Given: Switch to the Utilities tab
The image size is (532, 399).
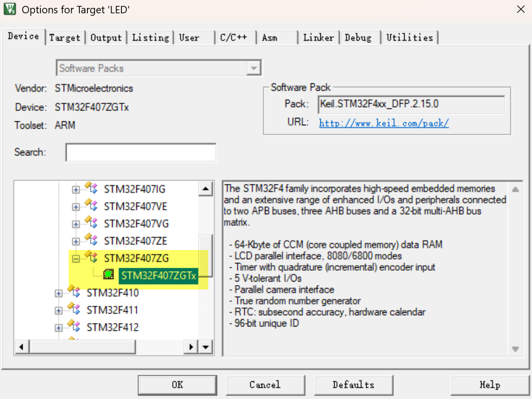Looking at the screenshot, I should click(410, 37).
